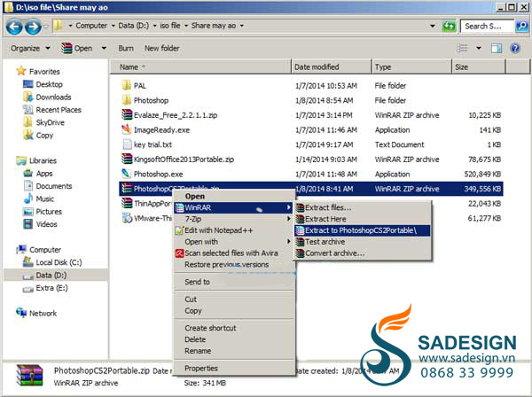Sort by the Type column header
The image size is (532, 397).
(412, 66)
